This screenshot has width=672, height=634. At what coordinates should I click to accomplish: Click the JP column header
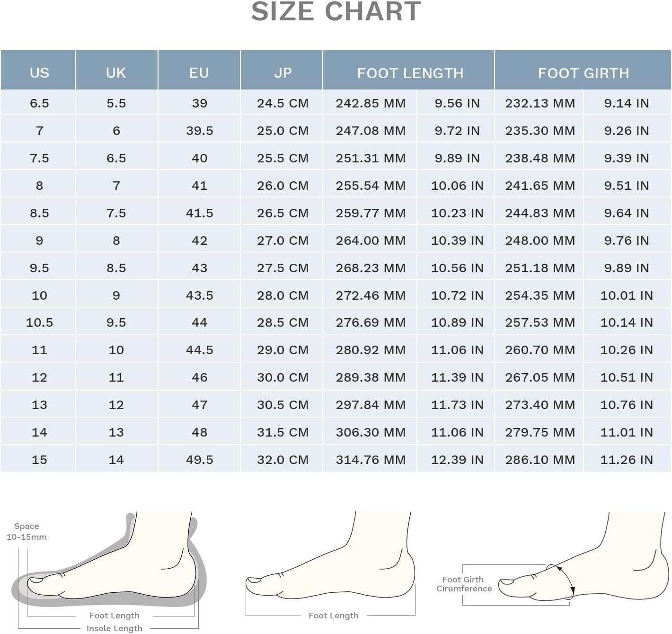(x=283, y=72)
